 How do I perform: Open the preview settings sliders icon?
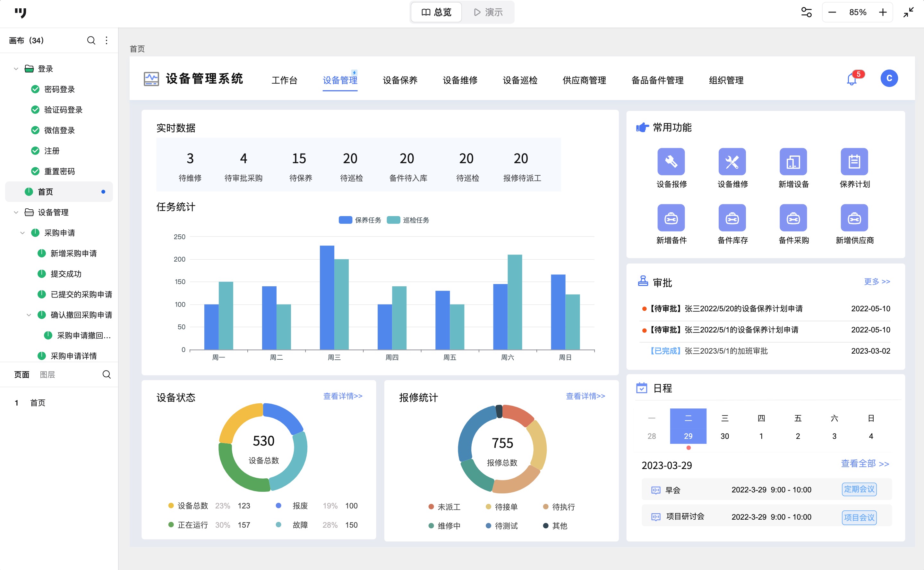[806, 13]
